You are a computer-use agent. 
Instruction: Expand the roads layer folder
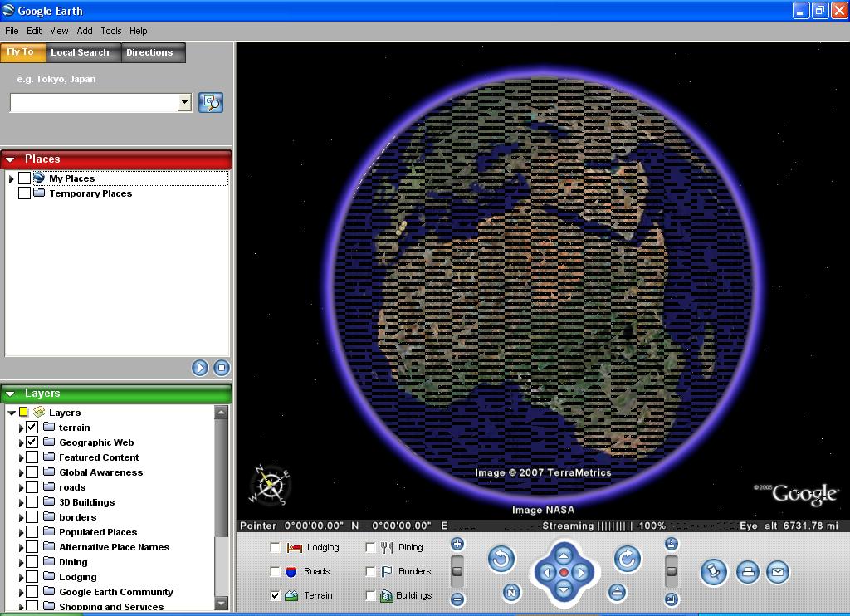click(x=21, y=487)
